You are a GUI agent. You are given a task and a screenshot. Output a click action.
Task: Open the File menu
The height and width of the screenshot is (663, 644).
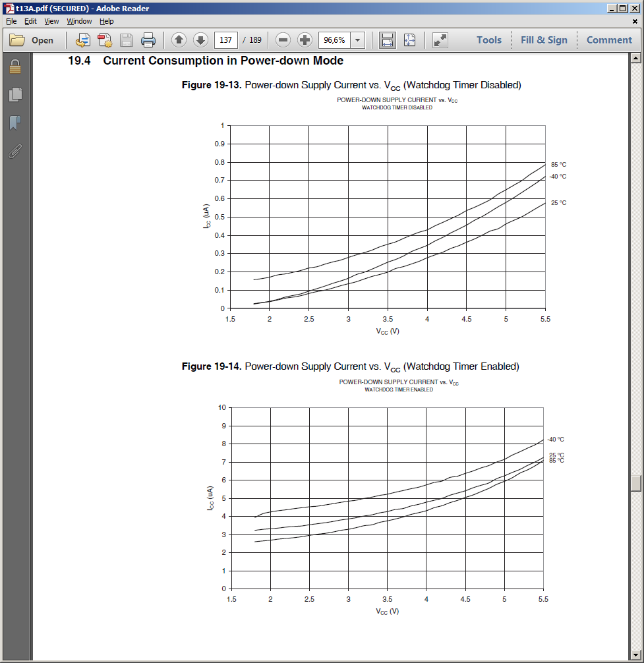[x=11, y=21]
